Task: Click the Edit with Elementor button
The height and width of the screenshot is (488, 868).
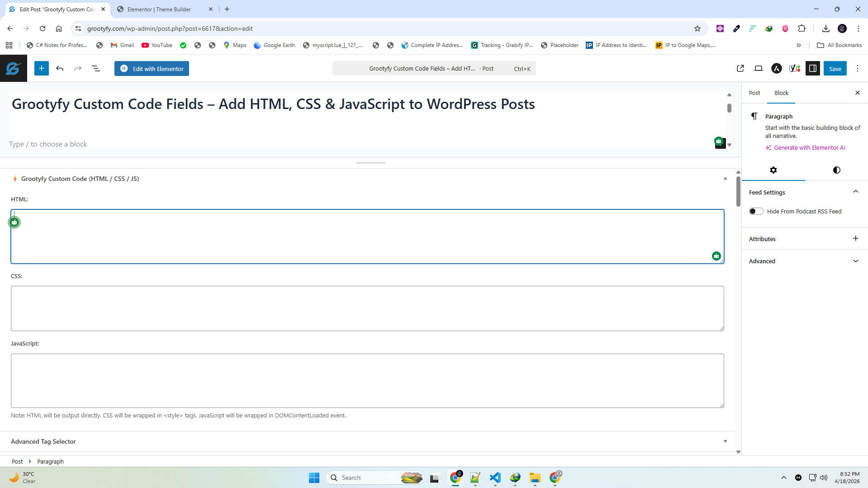Action: pos(152,69)
